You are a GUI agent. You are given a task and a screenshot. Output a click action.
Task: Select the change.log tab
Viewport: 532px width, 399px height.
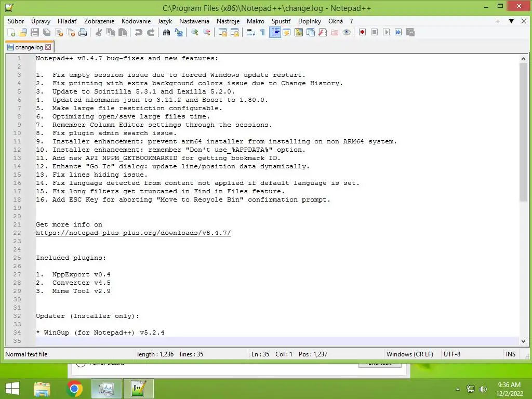tap(29, 47)
